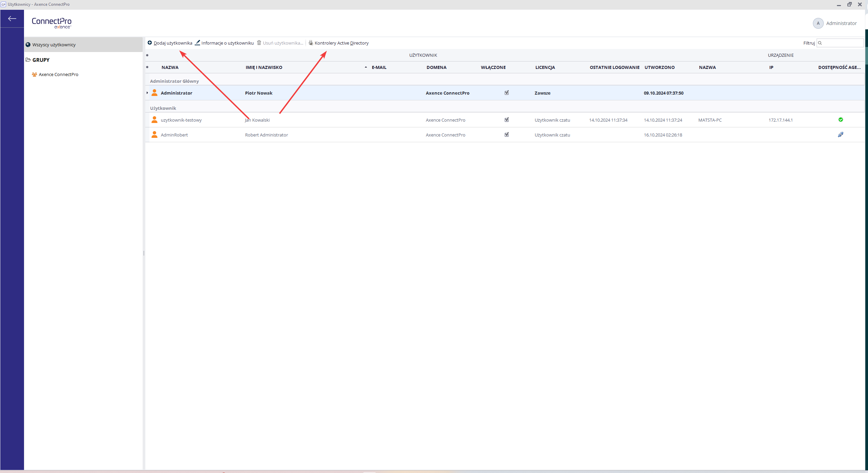Open Kontrolery Active Directory

coord(338,43)
